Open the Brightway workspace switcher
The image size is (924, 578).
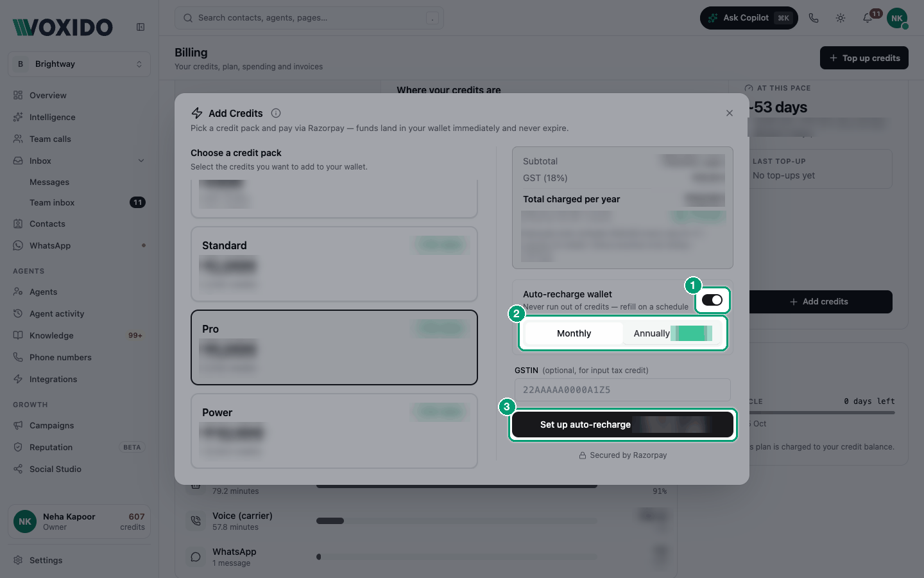(x=80, y=64)
